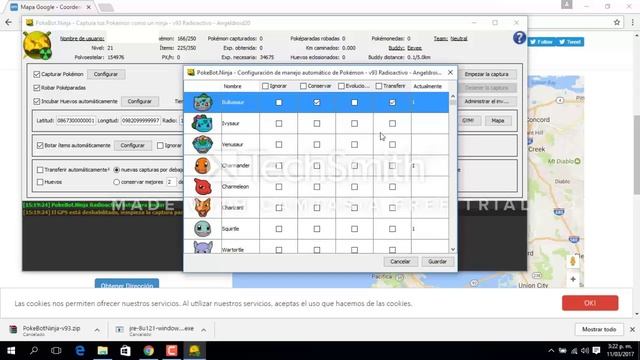Toggle Capturar Pokémon checkbox

pos(37,74)
